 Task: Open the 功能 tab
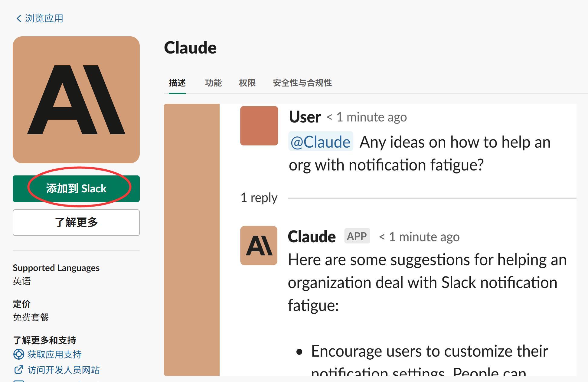point(214,83)
